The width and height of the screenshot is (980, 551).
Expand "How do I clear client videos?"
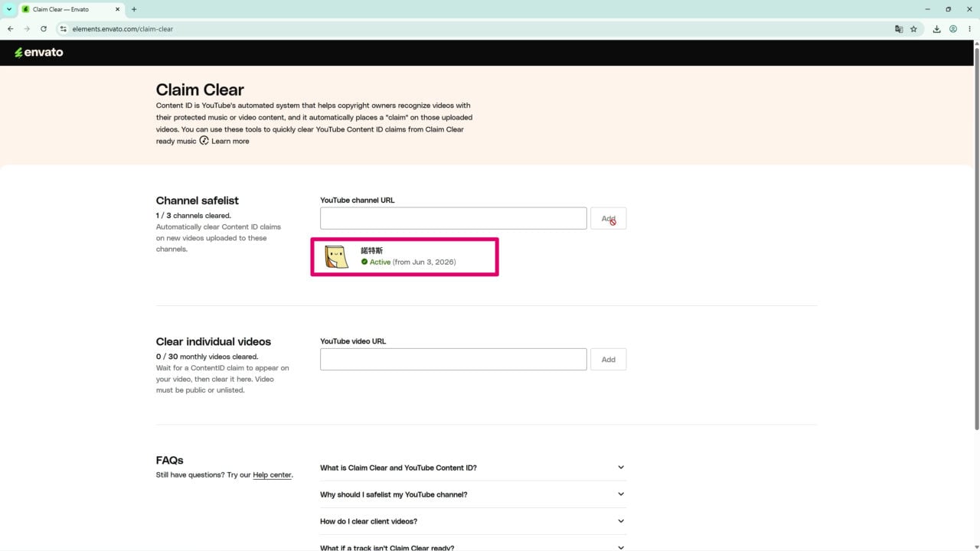pos(473,521)
